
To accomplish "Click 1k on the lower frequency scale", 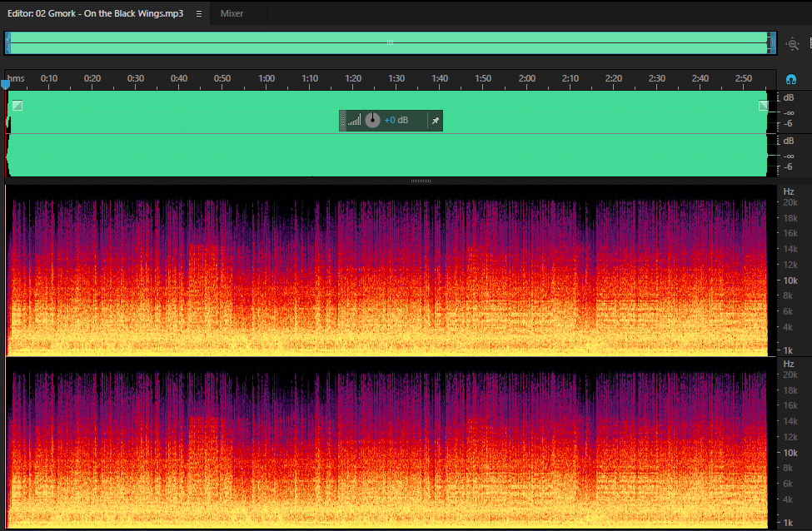I will pyautogui.click(x=788, y=523).
